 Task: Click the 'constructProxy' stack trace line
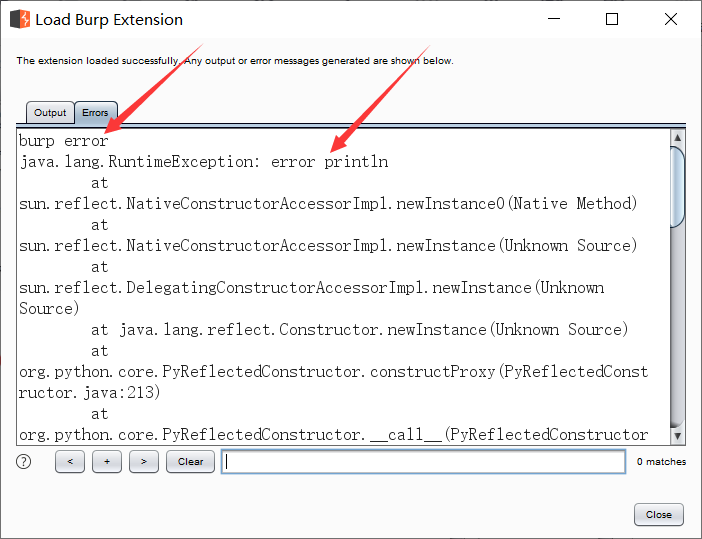[x=334, y=372]
